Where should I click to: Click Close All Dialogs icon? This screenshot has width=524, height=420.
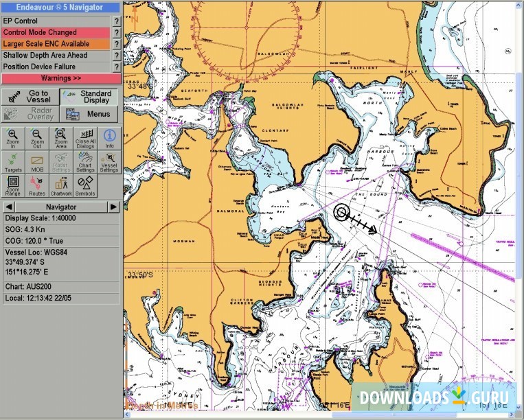point(86,138)
